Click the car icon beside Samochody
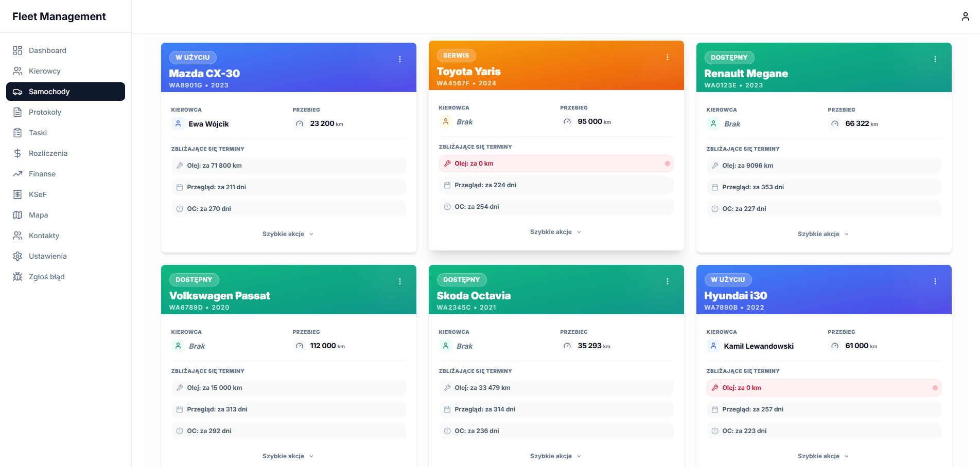The width and height of the screenshot is (980, 467). (x=17, y=92)
